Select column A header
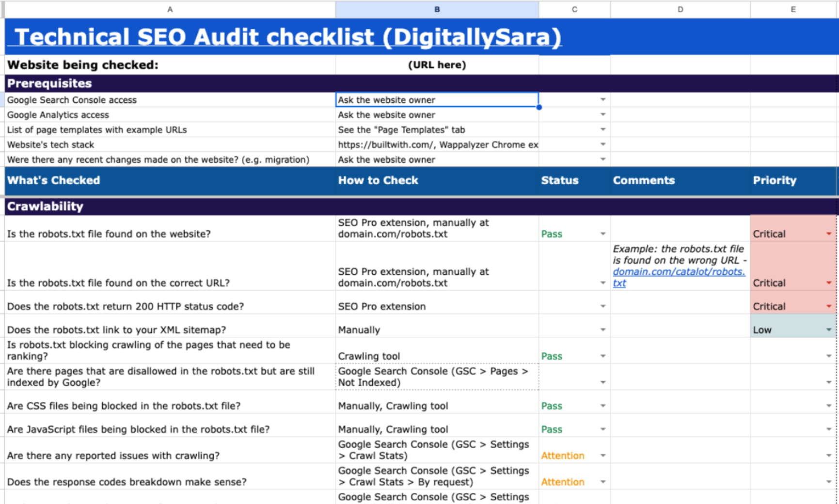 (x=170, y=9)
